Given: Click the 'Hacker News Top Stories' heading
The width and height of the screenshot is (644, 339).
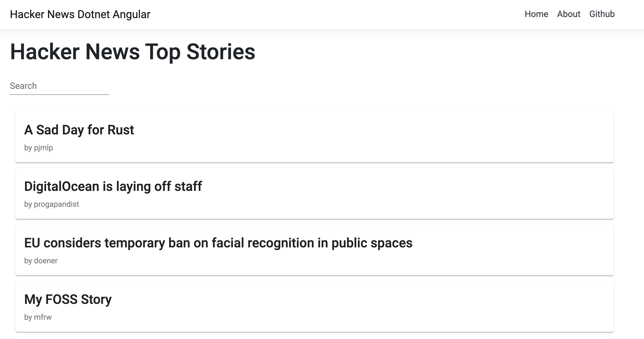Looking at the screenshot, I should pos(133,52).
